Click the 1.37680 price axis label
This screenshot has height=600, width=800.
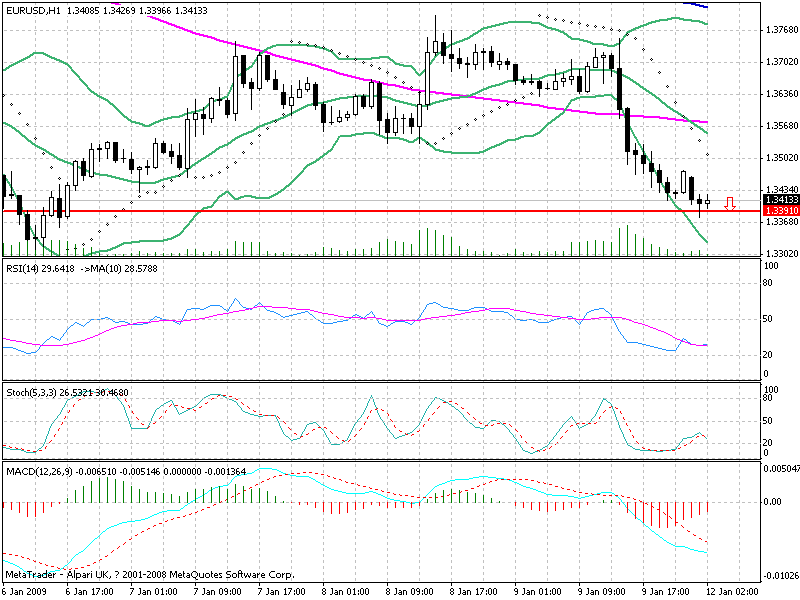(x=782, y=30)
